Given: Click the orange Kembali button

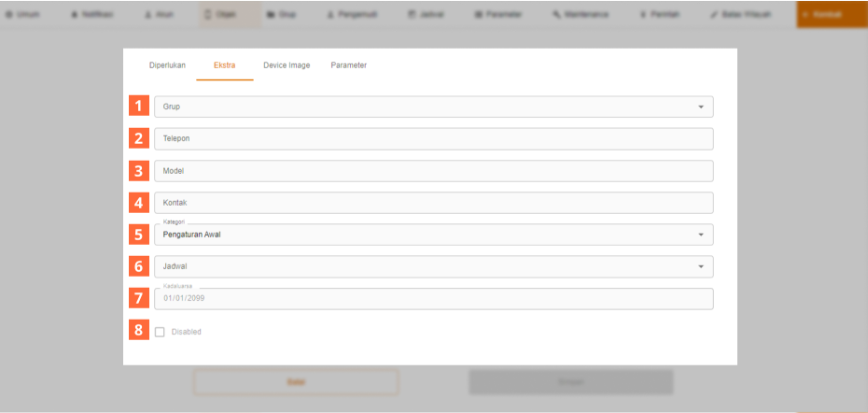Looking at the screenshot, I should 831,15.
